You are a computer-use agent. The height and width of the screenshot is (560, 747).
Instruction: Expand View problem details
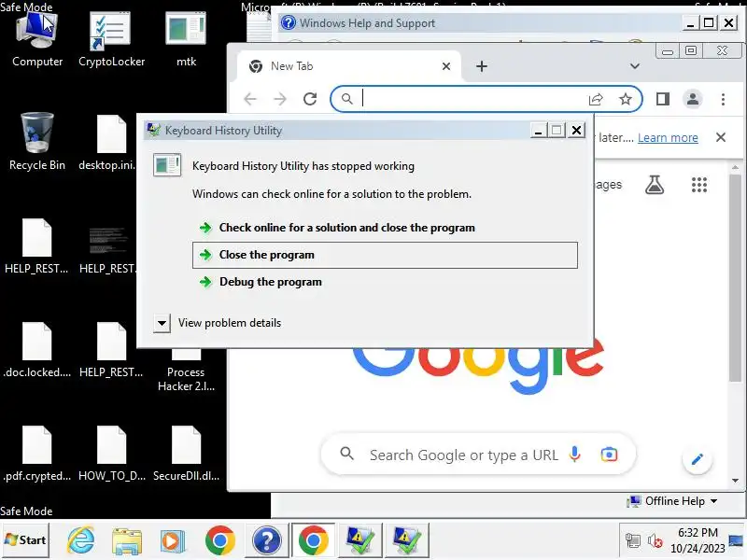pyautogui.click(x=162, y=323)
